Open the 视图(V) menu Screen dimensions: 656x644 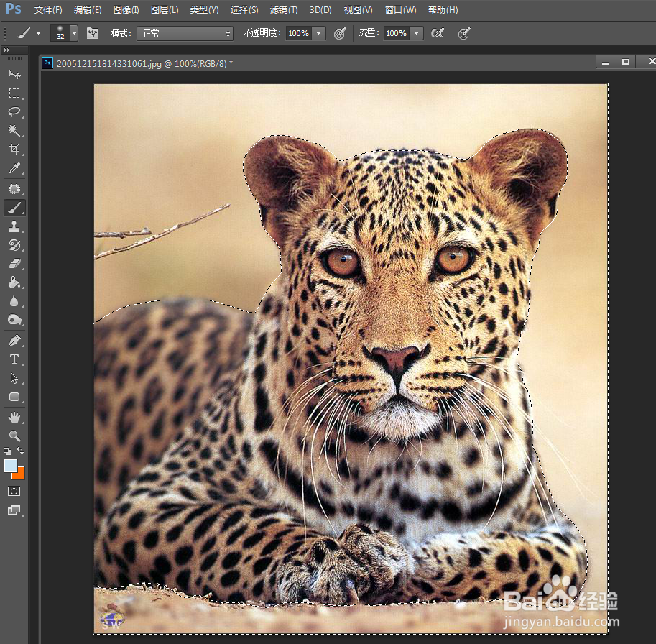tap(358, 9)
